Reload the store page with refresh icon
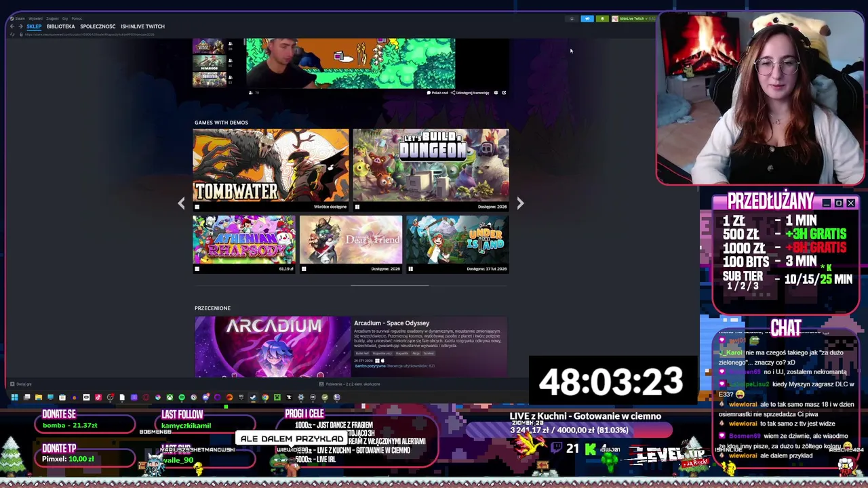This screenshot has width=868, height=488. coord(12,35)
